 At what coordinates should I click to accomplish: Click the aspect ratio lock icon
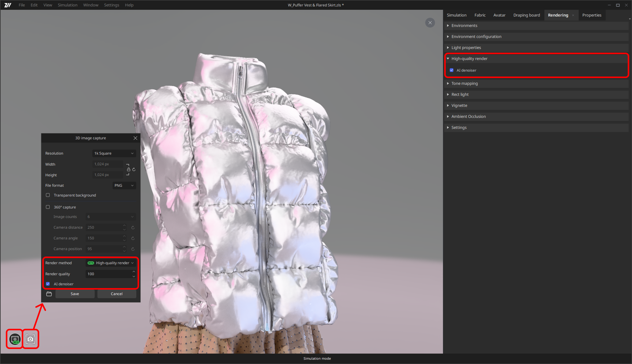coord(129,169)
